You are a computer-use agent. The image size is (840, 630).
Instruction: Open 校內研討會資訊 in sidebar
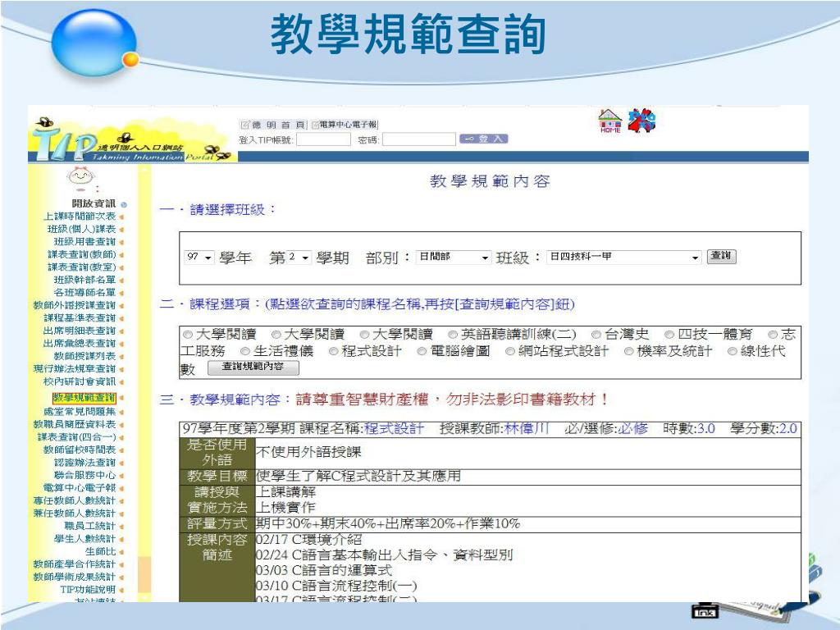[80, 382]
